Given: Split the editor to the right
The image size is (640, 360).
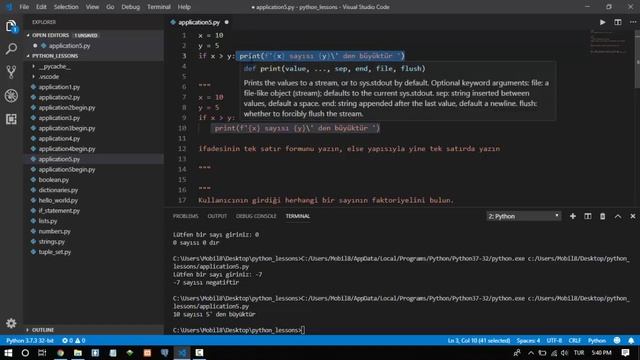Looking at the screenshot, I should click(x=618, y=22).
